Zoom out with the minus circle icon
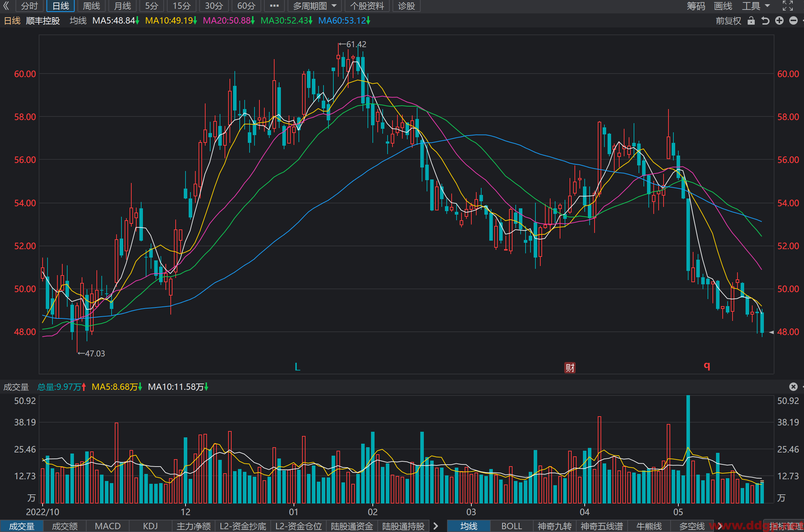Viewport: 804px width, 532px height. 793,21
